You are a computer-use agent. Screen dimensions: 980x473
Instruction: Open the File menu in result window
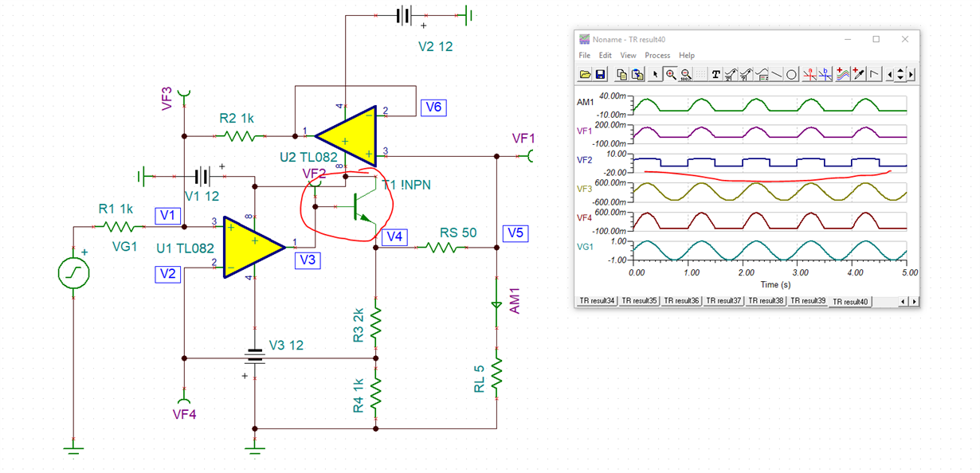[585, 56]
